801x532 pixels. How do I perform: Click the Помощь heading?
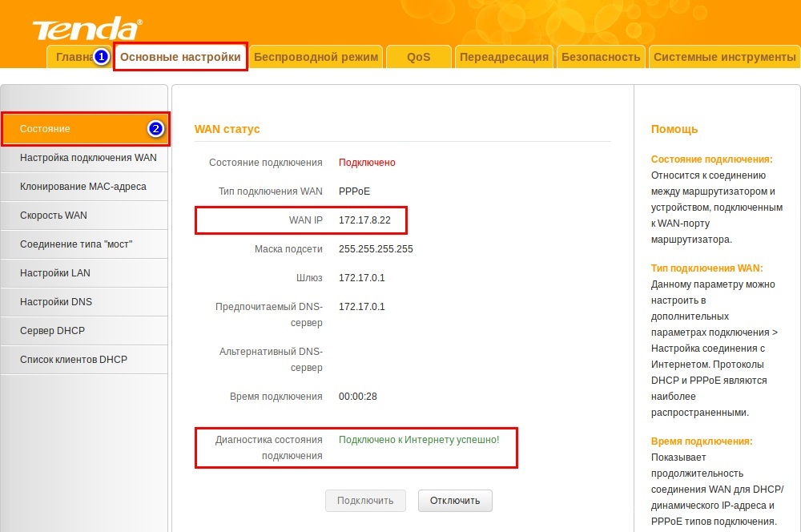pos(674,129)
